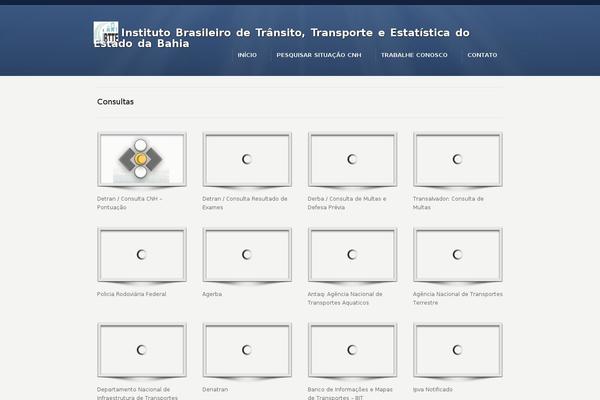Click the Detran Consulta Resultado de Exames thumbnail
This screenshot has height=400, width=600.
tap(247, 159)
